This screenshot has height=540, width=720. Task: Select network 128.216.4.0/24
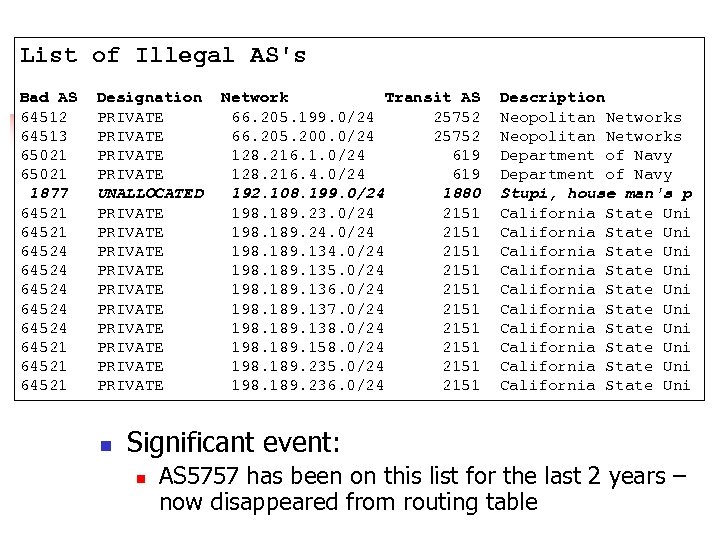pyautogui.click(x=298, y=174)
